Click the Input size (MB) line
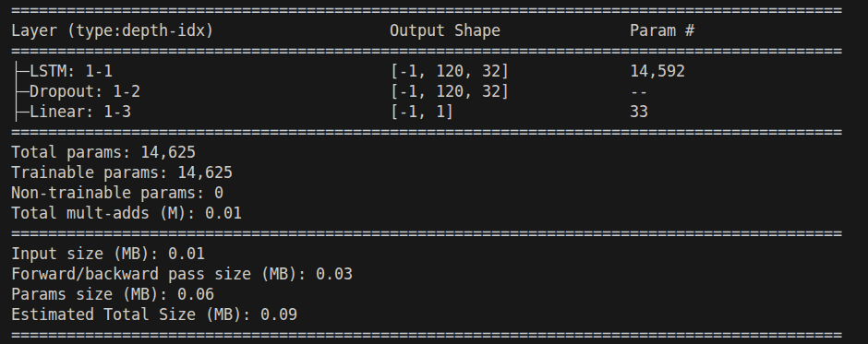The height and width of the screenshot is (344, 868). tap(108, 254)
